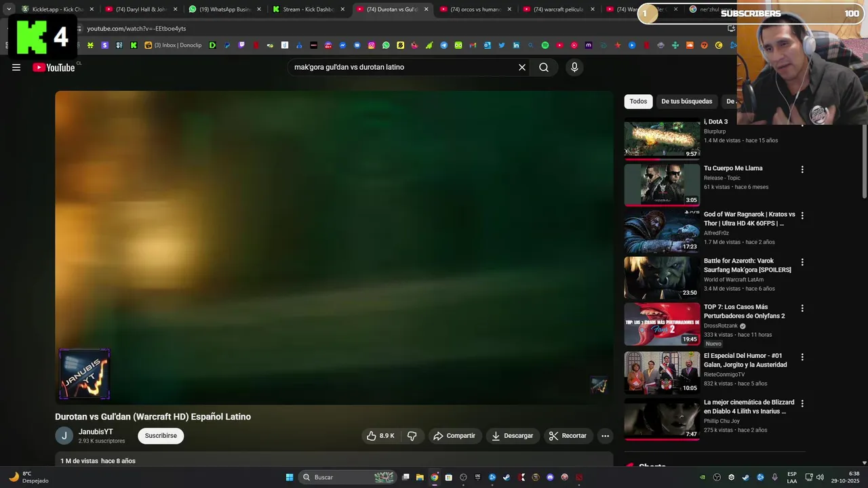This screenshot has height=488, width=868.
Task: Open options menu for God of War Ragnarok video
Action: (802, 216)
